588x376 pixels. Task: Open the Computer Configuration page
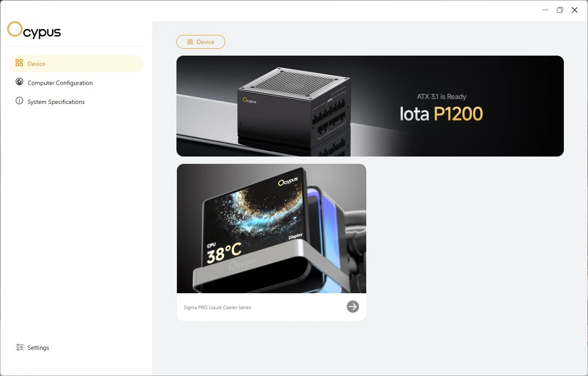tap(76, 82)
